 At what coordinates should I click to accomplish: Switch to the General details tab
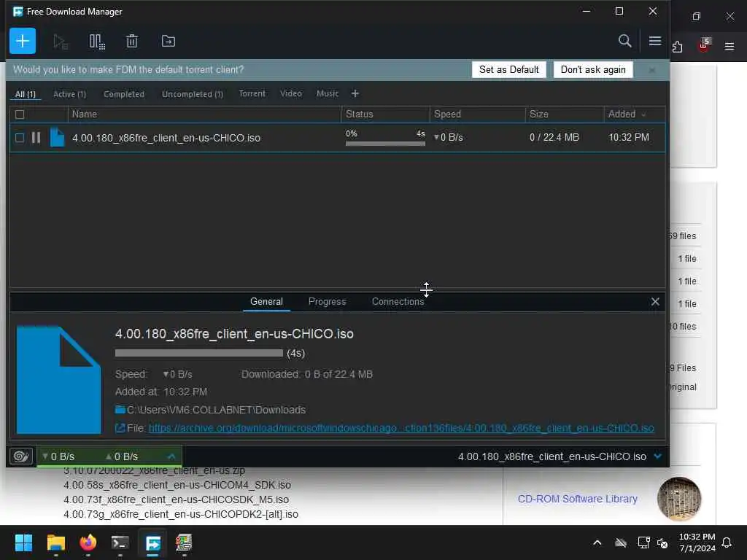coord(266,301)
